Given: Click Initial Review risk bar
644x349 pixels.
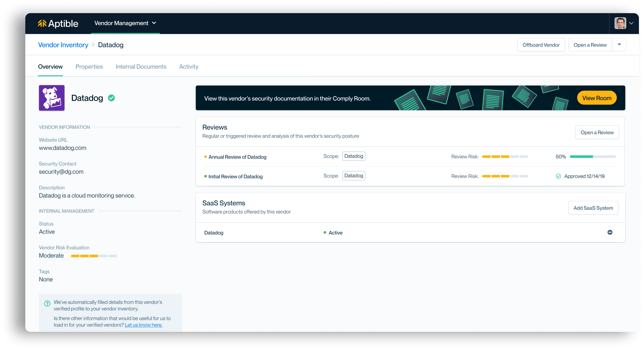Looking at the screenshot, I should (x=505, y=176).
